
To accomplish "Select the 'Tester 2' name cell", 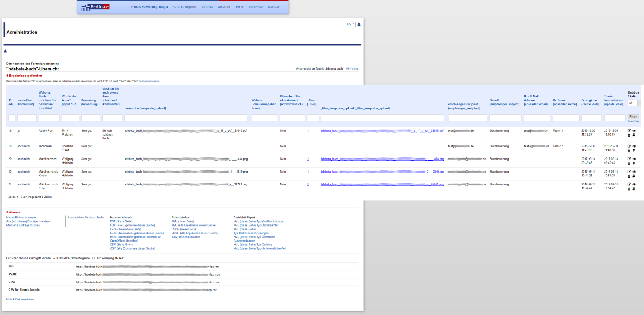I will tap(558, 146).
